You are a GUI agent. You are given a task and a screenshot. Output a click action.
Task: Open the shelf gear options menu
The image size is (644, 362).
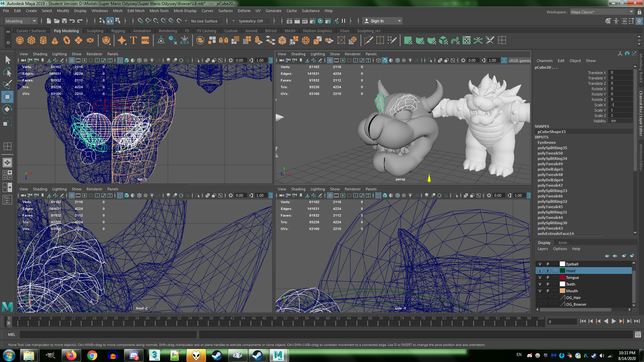tap(8, 43)
